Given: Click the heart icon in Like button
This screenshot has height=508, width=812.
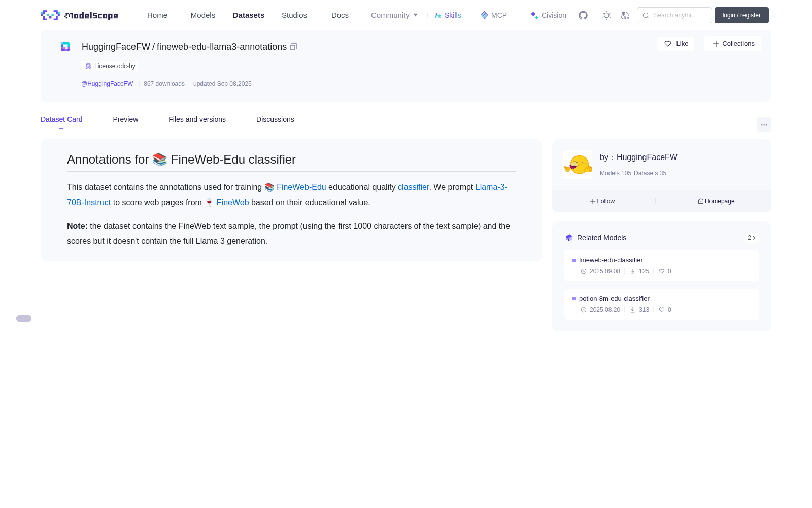Looking at the screenshot, I should (x=668, y=44).
